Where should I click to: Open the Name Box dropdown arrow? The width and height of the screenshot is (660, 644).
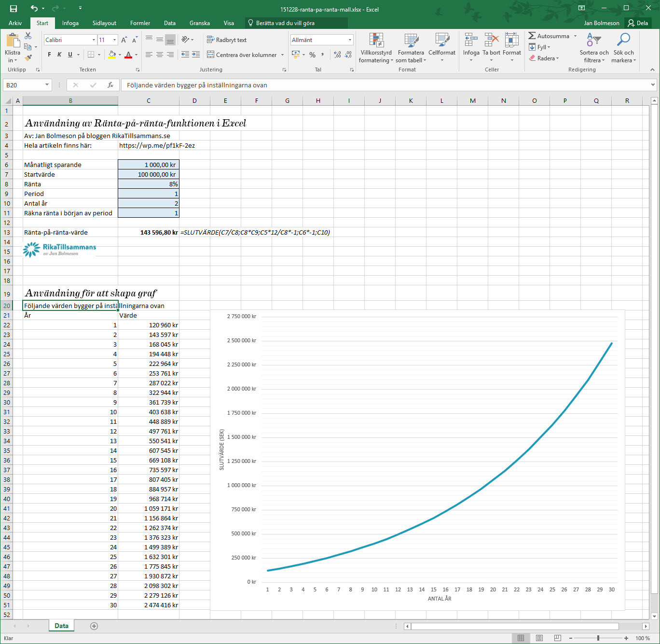tap(47, 85)
